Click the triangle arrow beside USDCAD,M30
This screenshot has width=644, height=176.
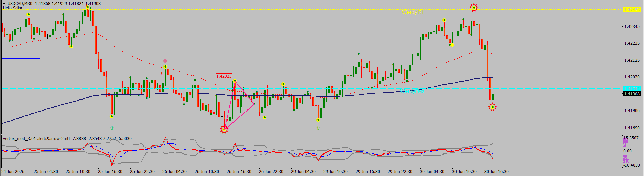click(4, 4)
